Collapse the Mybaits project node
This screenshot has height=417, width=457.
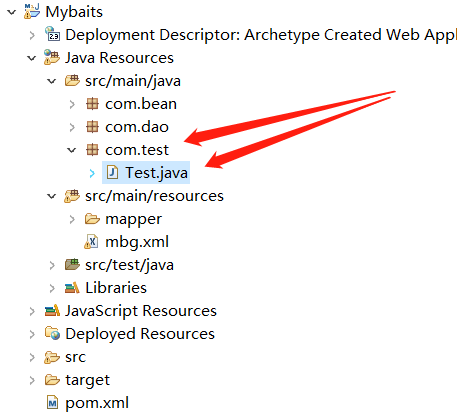pyautogui.click(x=12, y=12)
